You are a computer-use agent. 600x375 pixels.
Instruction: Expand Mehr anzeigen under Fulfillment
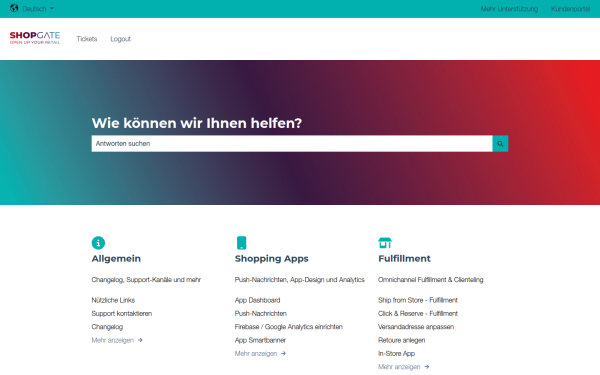pyautogui.click(x=403, y=367)
